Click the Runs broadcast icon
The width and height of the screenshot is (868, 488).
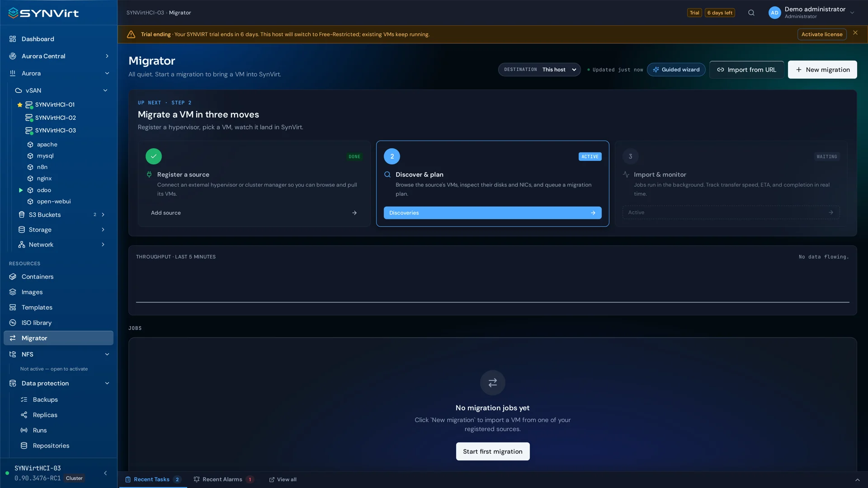(x=24, y=430)
